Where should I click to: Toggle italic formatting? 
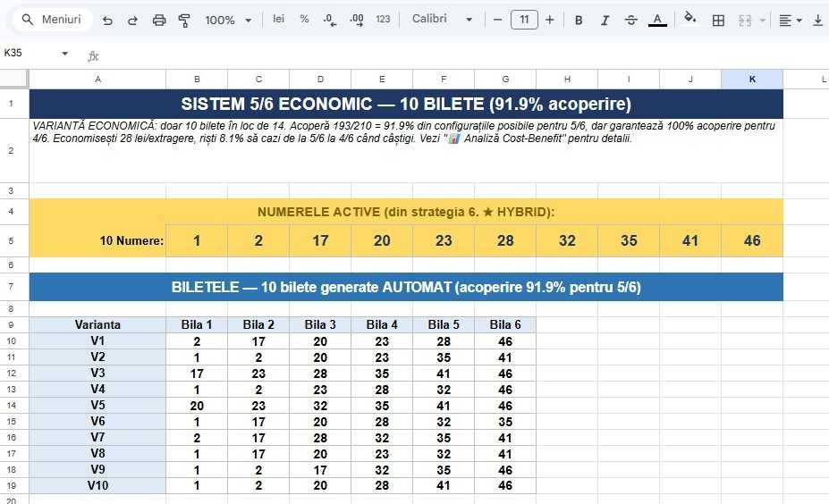pyautogui.click(x=605, y=20)
